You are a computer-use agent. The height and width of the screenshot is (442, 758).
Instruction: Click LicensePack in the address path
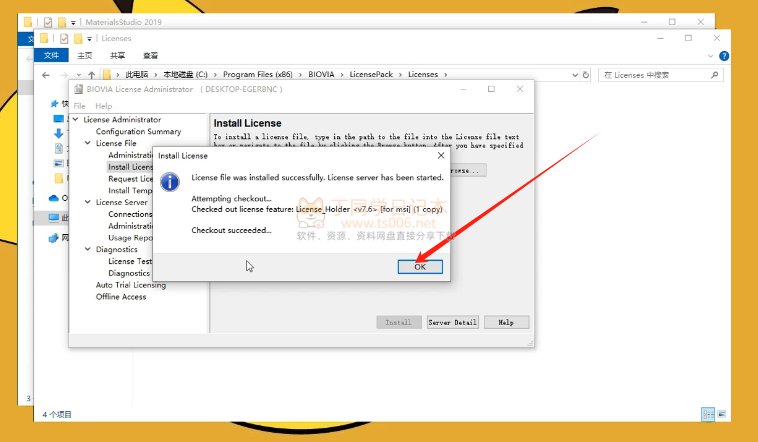(x=371, y=74)
